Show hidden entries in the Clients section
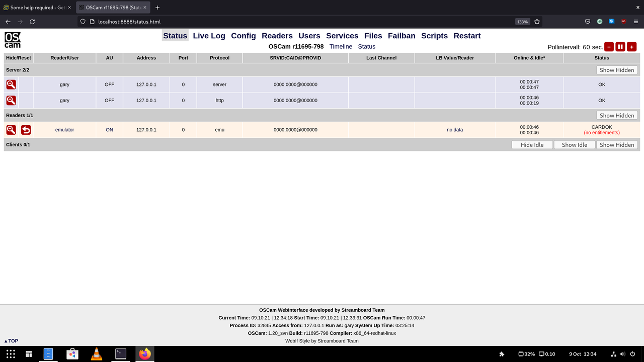Screen dimensions: 644x362 (x=617, y=145)
